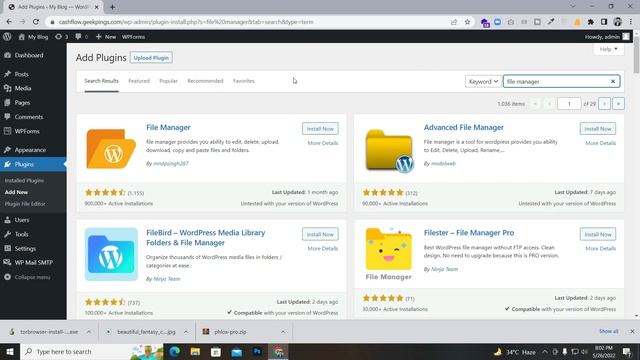Open the File Manager plugin title
Screen dimensions: 640x360
(x=168, y=127)
